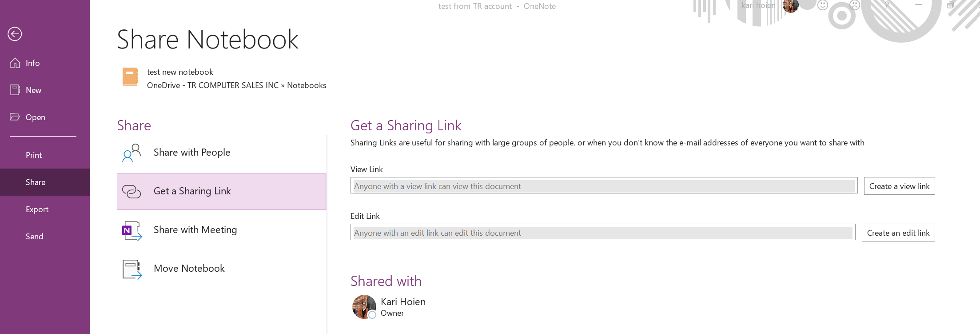Click the Home icon beside Info
This screenshot has height=334, width=980.
click(x=15, y=63)
